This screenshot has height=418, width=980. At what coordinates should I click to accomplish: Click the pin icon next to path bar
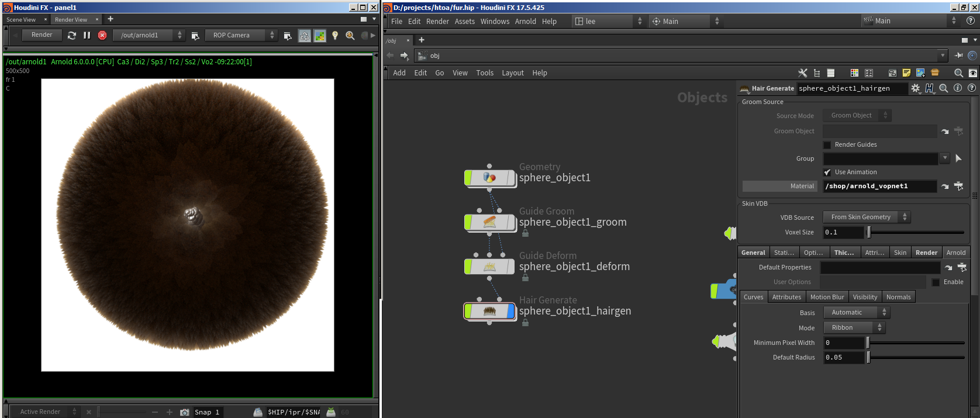(958, 56)
